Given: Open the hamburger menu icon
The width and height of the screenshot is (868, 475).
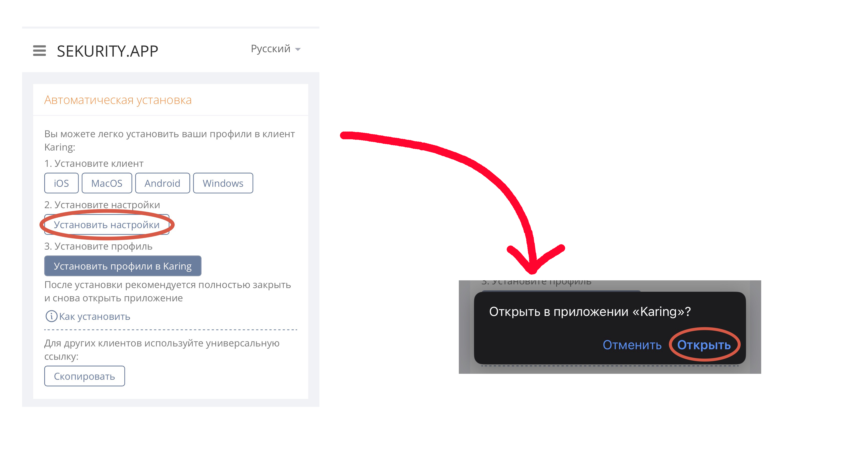Looking at the screenshot, I should click(x=39, y=51).
